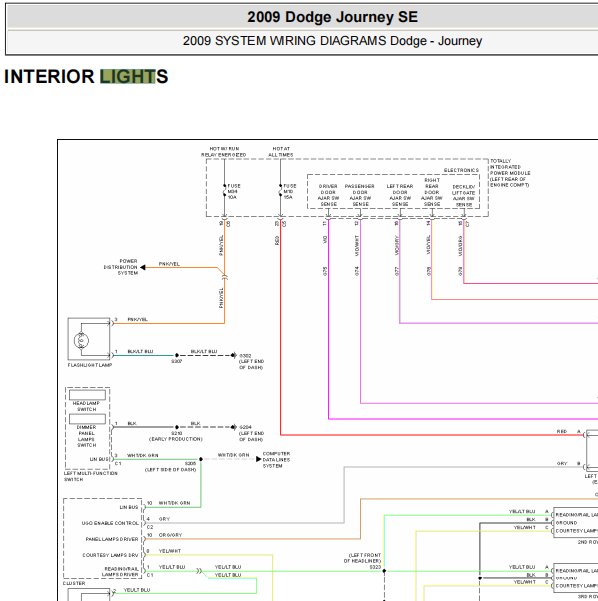
Task: Click 'READING/RAIL LAMPS DRIVER' cluster label
Action: point(120,571)
